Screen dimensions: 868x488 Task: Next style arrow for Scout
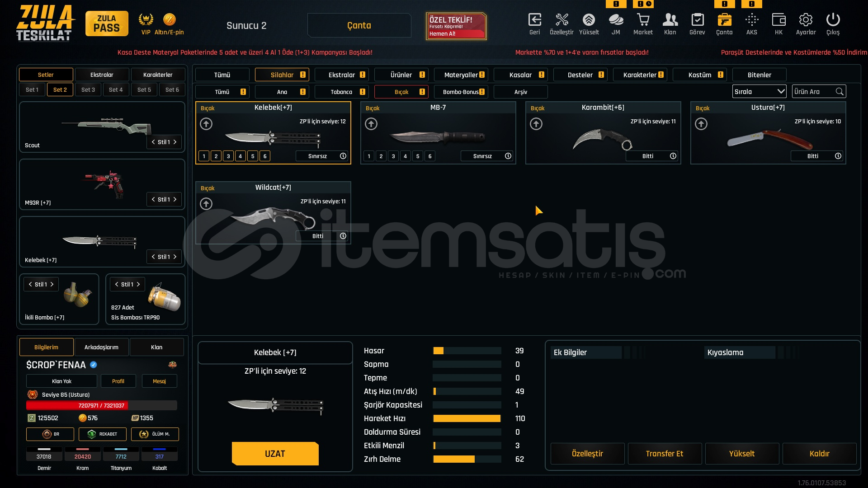[x=175, y=142]
